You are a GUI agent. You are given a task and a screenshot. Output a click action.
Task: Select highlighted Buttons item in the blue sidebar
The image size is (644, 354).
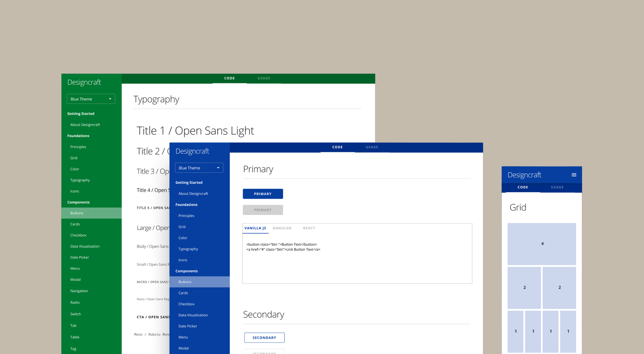[200, 282]
